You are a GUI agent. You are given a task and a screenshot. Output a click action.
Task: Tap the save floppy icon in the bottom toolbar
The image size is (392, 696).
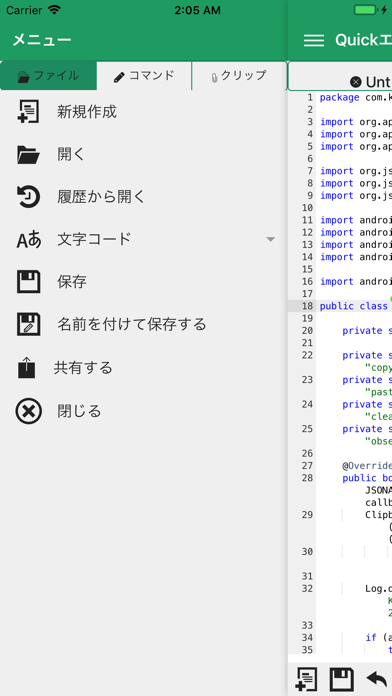click(342, 680)
